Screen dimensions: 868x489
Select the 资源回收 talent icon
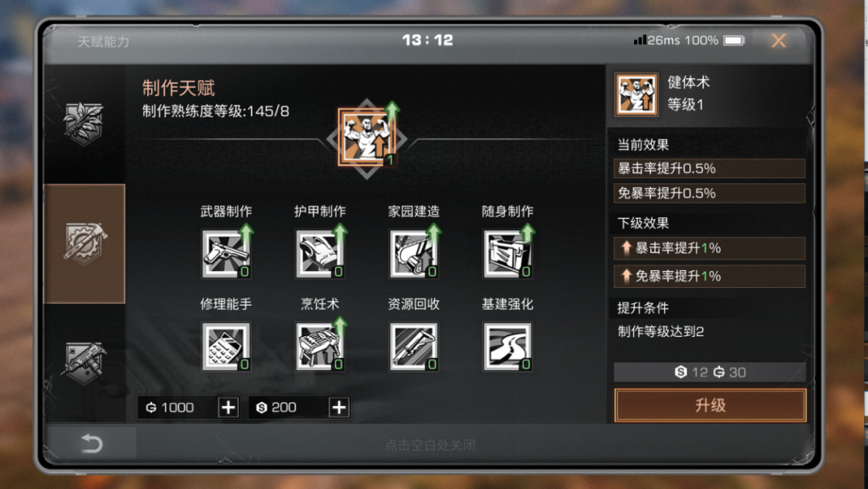414,347
